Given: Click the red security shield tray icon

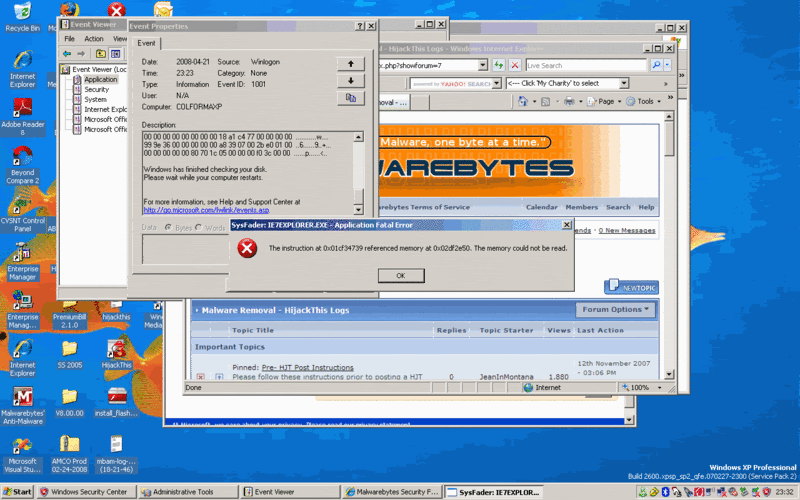Looking at the screenshot, I should click(x=766, y=492).
